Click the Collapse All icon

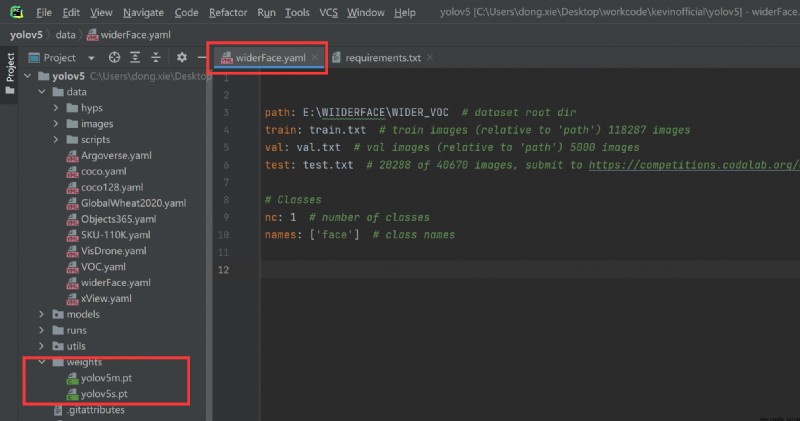(x=156, y=57)
